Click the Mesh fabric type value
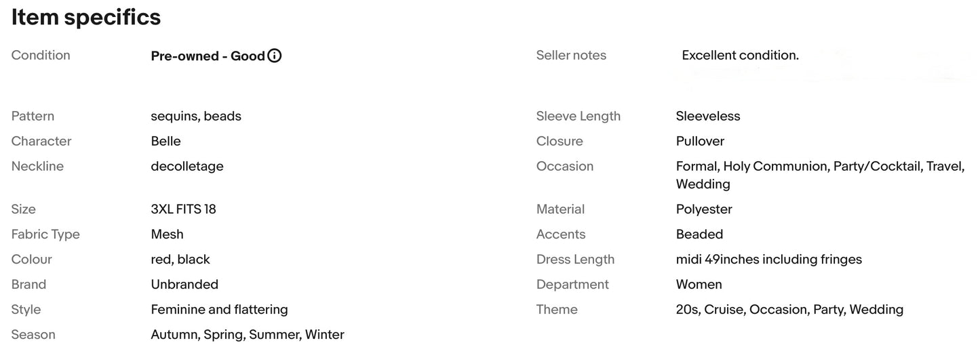The image size is (980, 351). (x=168, y=234)
